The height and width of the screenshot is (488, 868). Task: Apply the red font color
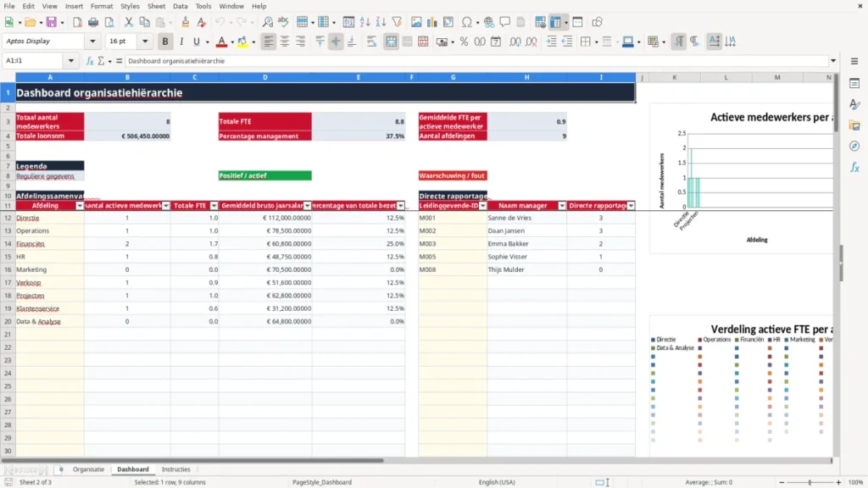(x=221, y=42)
